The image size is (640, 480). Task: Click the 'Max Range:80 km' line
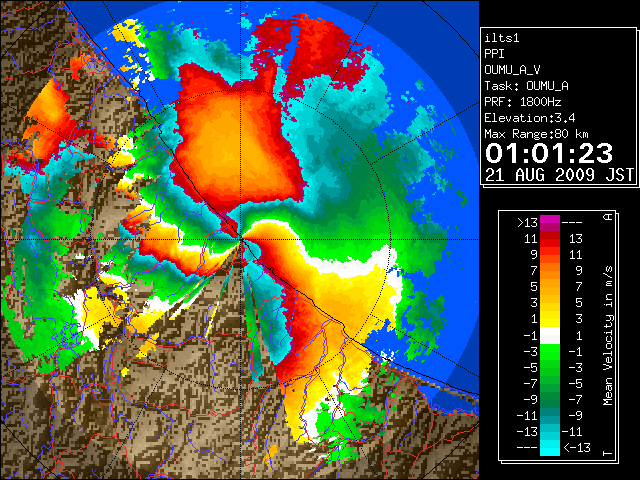[536, 134]
